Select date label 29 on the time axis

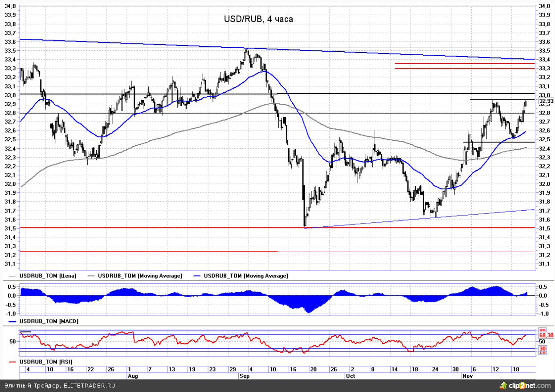(232, 369)
